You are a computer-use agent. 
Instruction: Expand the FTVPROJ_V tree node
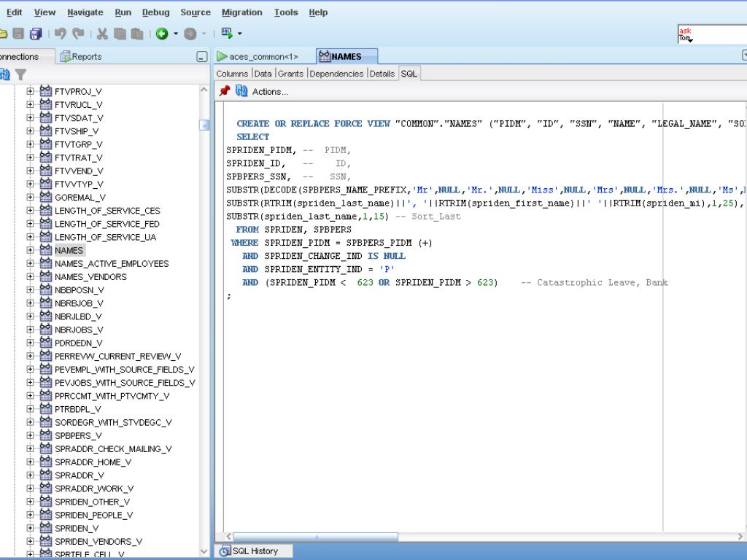(x=31, y=92)
